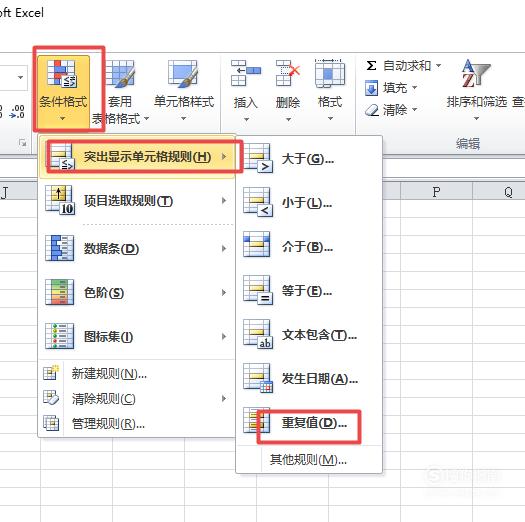Viewport: 525px width, 522px height.
Task: Click the 格式 format cells icon
Action: tap(330, 73)
